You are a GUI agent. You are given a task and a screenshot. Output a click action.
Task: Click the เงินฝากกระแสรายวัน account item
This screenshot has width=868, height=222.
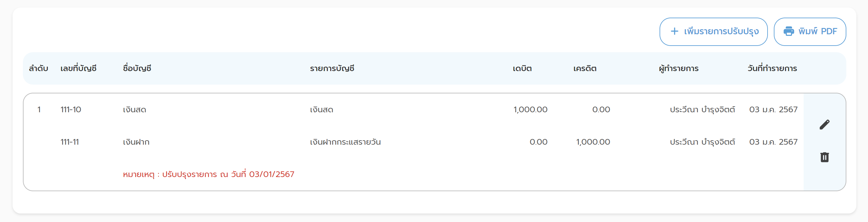pyautogui.click(x=345, y=142)
